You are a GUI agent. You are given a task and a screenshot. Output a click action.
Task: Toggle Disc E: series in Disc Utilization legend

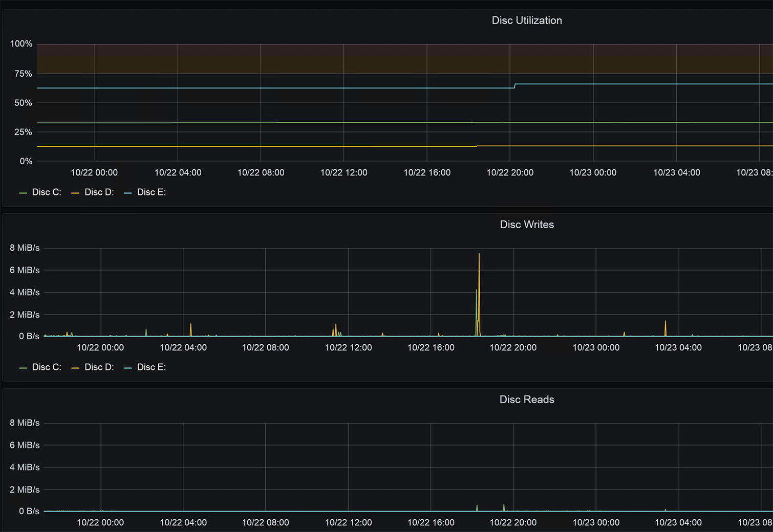152,192
